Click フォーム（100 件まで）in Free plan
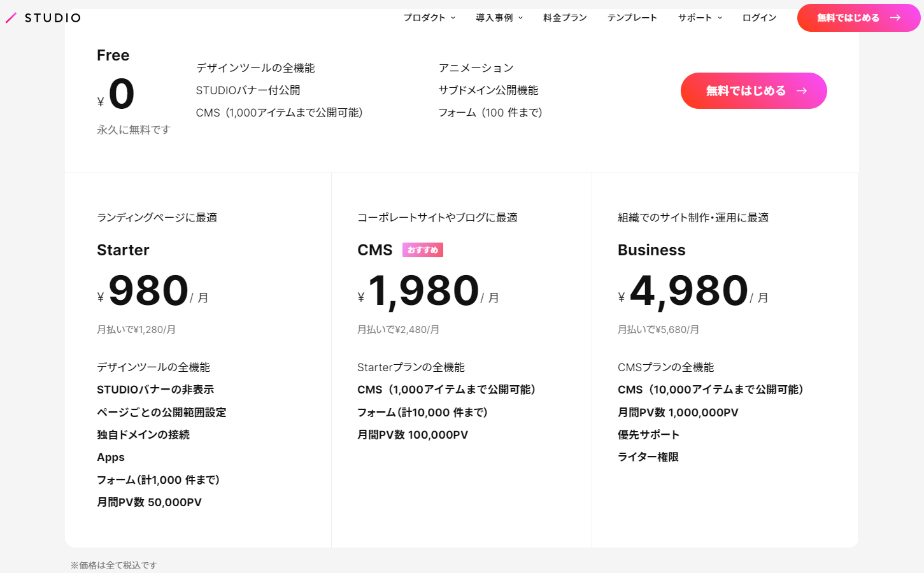Viewport: 924px width, 573px height. [x=490, y=113]
